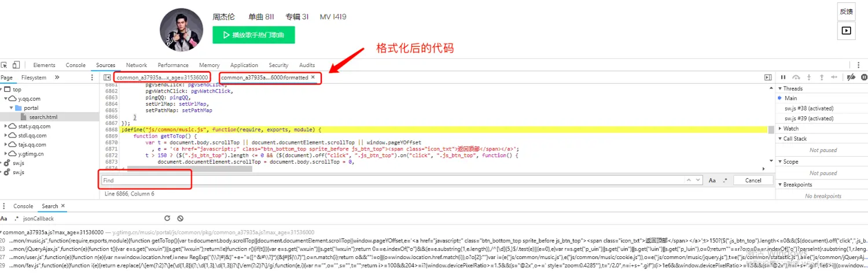Select the Filesystem navigator tab
Screen dimensions: 868x277
coord(34,77)
